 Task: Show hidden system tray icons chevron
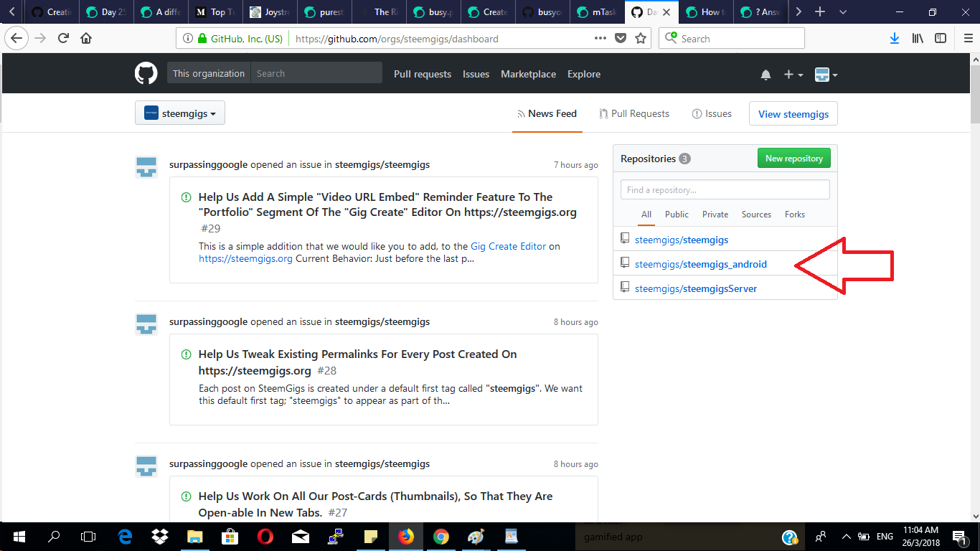pos(846,537)
